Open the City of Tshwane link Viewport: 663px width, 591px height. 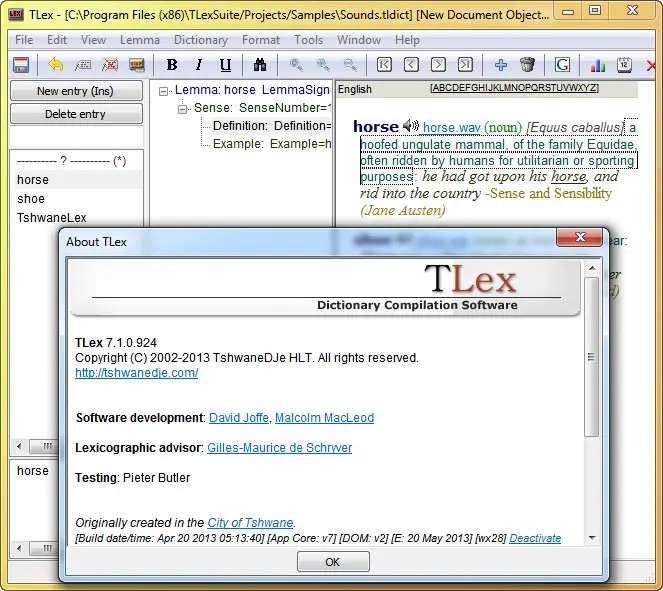250,523
